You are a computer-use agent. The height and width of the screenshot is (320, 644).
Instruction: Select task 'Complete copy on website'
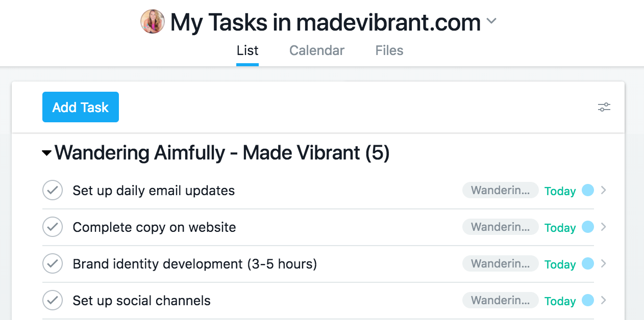click(x=154, y=227)
